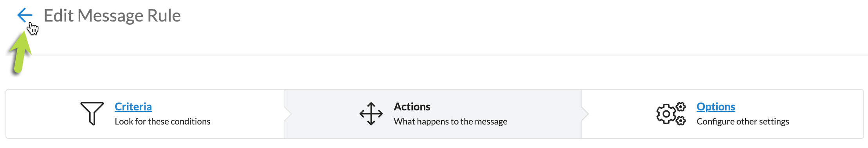Click the 'Look for these conditions' description
Viewport: 868px width, 148px height.
pos(162,121)
